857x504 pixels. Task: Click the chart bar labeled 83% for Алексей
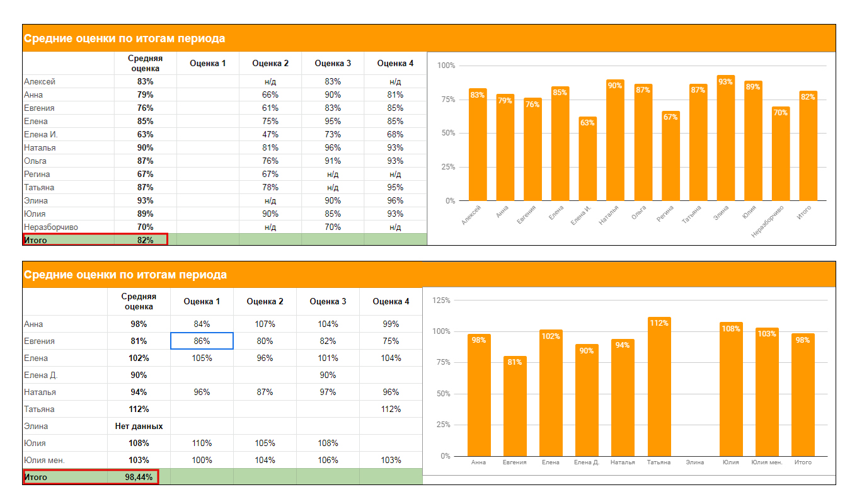point(477,145)
